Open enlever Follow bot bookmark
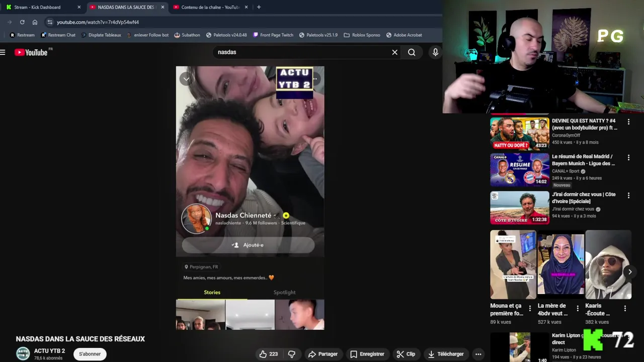 (x=148, y=35)
